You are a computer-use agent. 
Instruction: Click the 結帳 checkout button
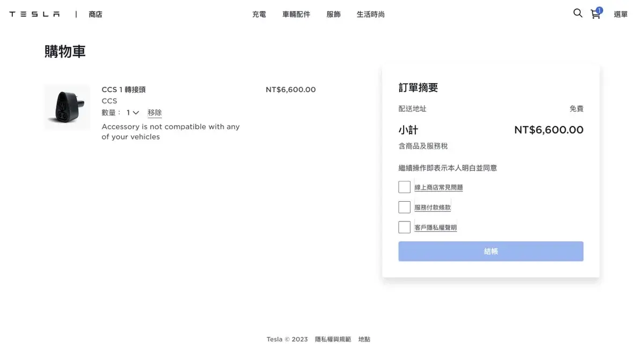tap(491, 252)
